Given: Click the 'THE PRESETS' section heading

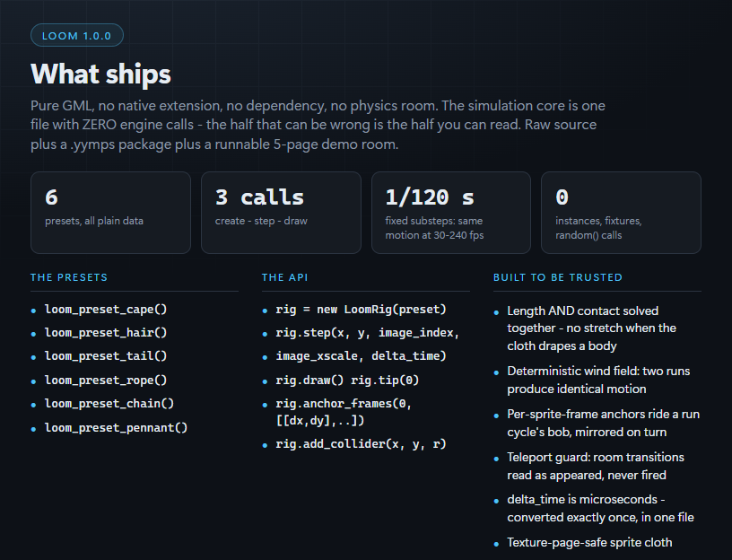Looking at the screenshot, I should (69, 277).
